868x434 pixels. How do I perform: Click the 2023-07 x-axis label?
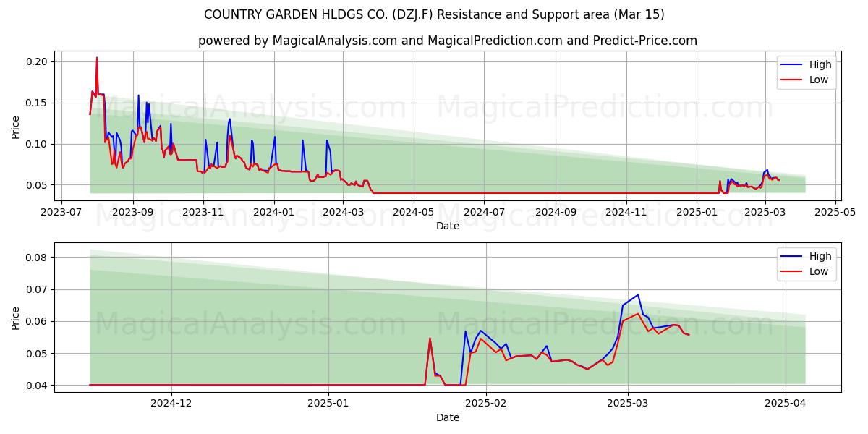(61, 212)
